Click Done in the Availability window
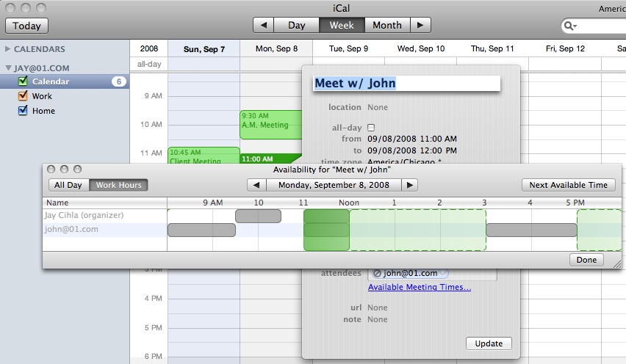 [586, 260]
